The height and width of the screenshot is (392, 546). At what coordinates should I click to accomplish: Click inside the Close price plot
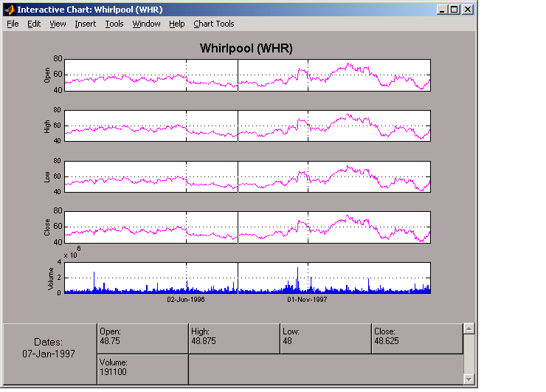[x=248, y=227]
